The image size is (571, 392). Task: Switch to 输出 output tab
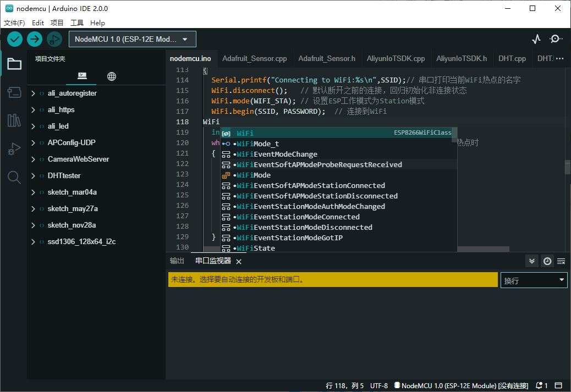click(x=177, y=261)
